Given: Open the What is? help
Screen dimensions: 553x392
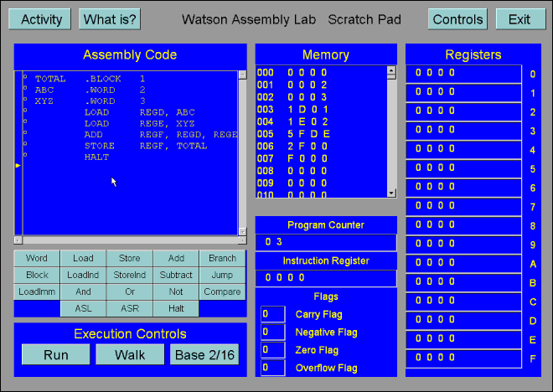Looking at the screenshot, I should (110, 19).
